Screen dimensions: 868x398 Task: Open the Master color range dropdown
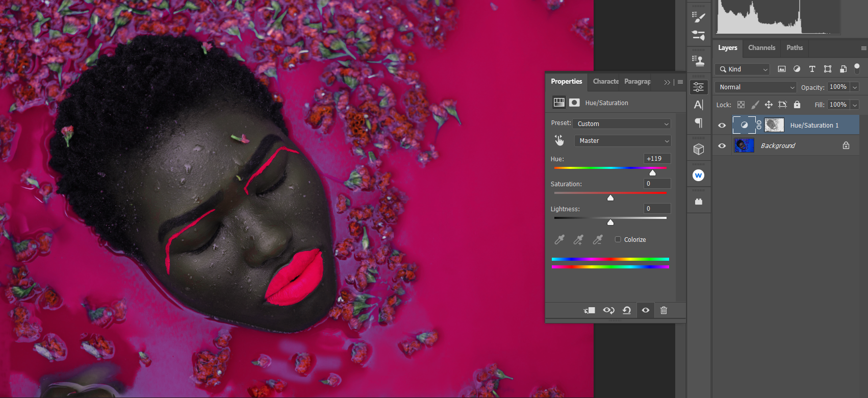[x=622, y=141]
